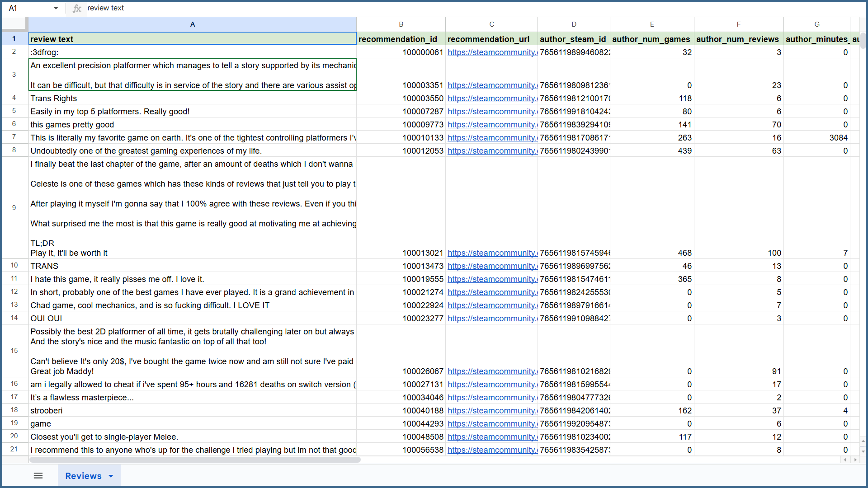Click the scroll down arrow
The image size is (868, 488).
tap(863, 450)
